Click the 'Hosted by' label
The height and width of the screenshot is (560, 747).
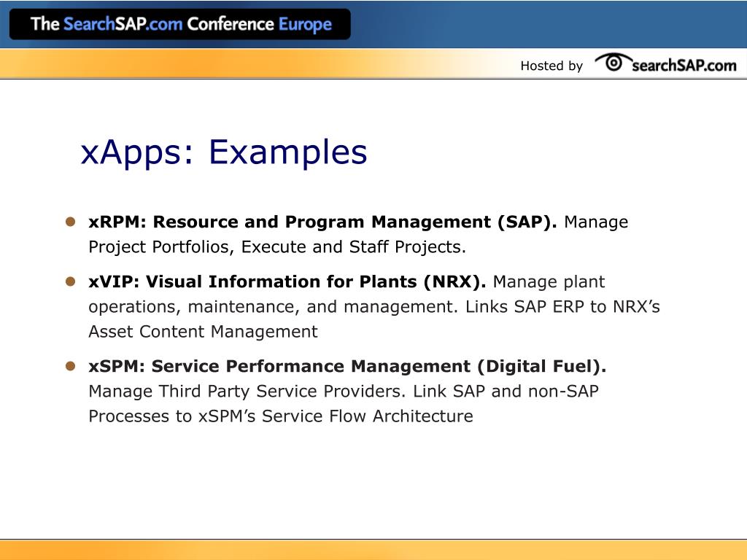coord(551,66)
